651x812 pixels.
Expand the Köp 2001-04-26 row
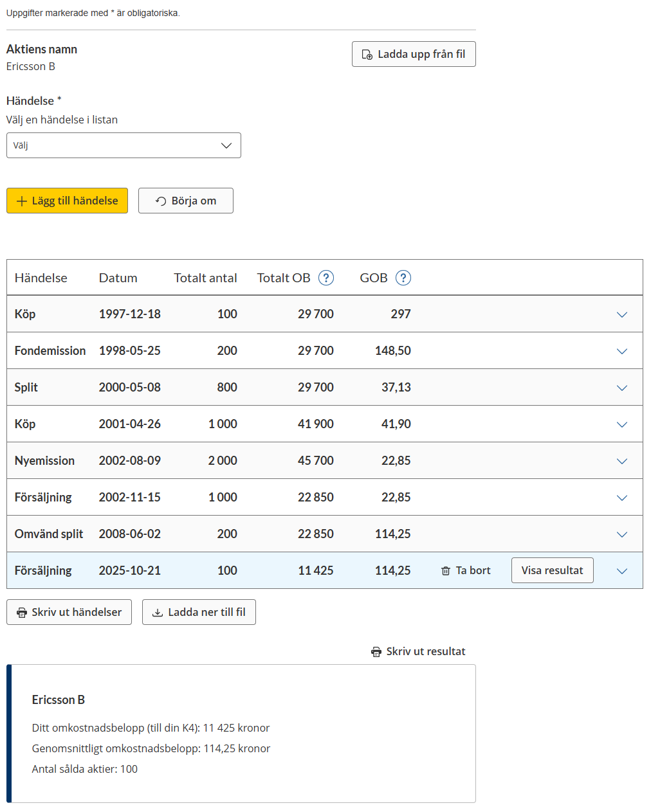621,424
